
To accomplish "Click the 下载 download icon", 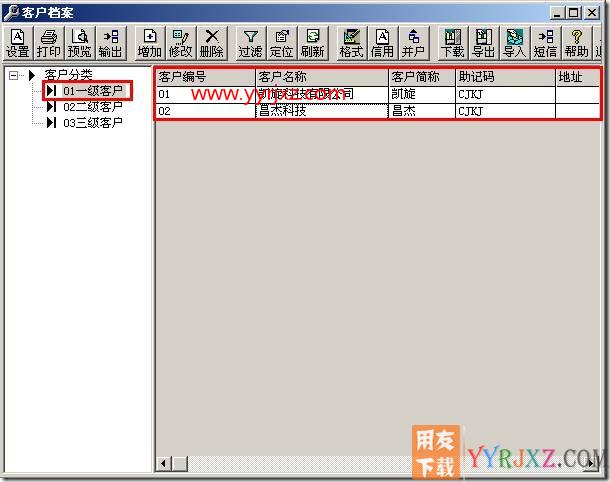I will click(x=452, y=44).
